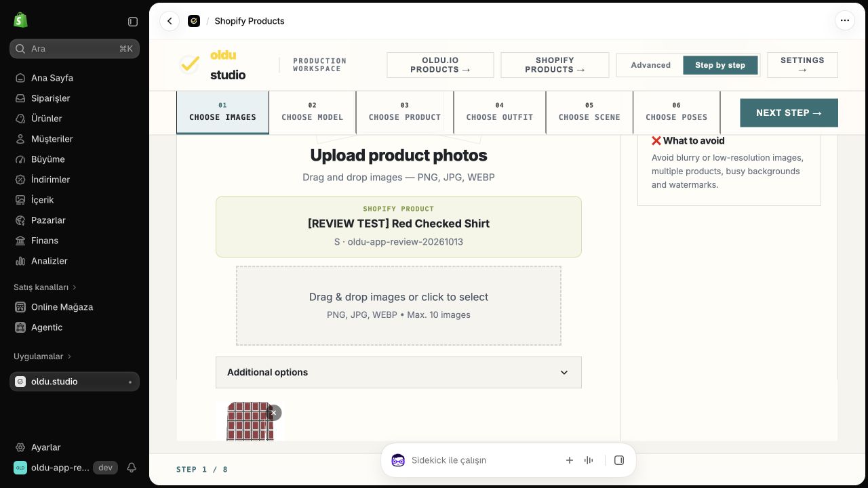Remove the uploaded shirt image
The width and height of the screenshot is (868, 488).
(x=273, y=413)
